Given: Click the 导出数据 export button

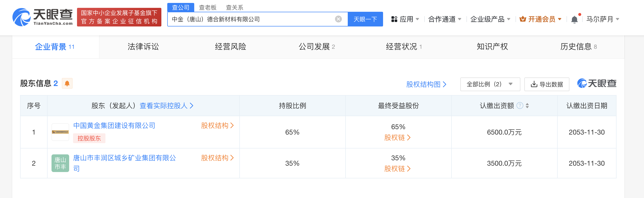Looking at the screenshot, I should (x=546, y=84).
